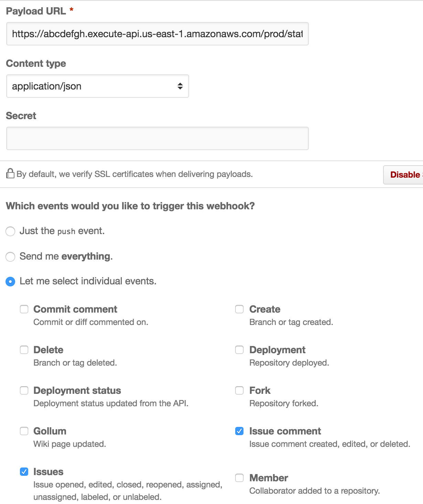Enable the Gollum wiki checkbox
423x504 pixels.
pos(24,431)
